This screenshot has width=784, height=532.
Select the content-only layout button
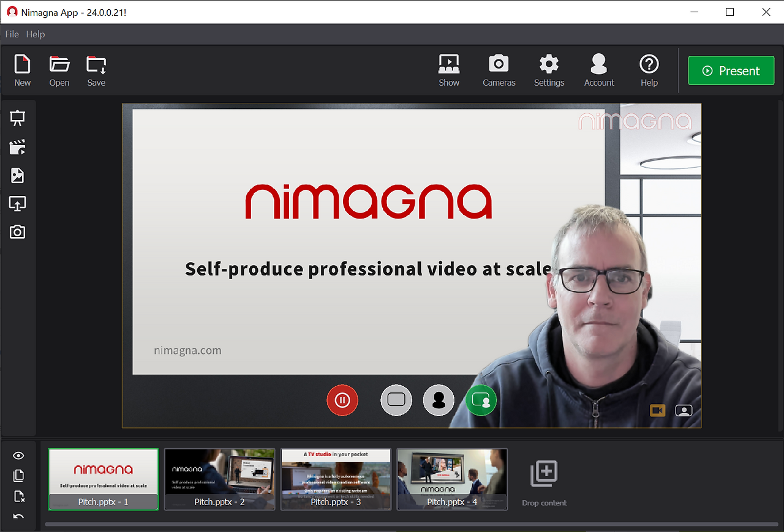pos(396,400)
